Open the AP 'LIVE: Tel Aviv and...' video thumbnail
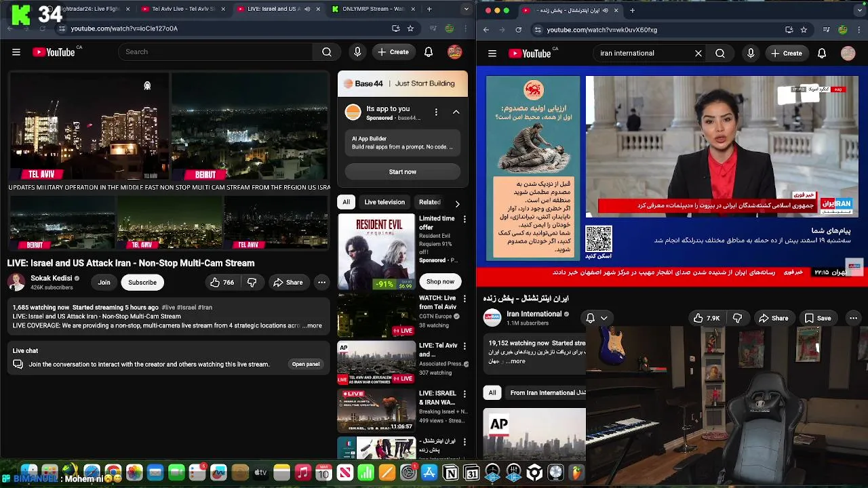Image resolution: width=868 pixels, height=488 pixels. tap(376, 363)
